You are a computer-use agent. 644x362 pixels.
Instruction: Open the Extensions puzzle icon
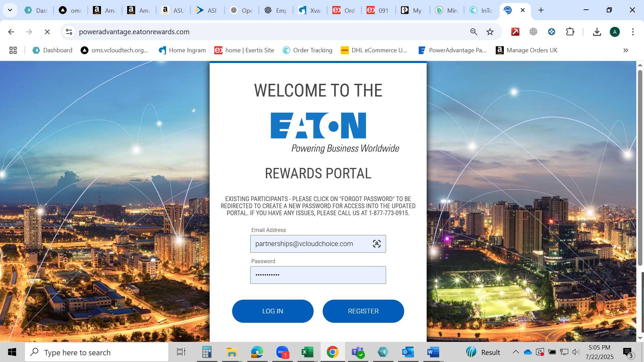570,32
